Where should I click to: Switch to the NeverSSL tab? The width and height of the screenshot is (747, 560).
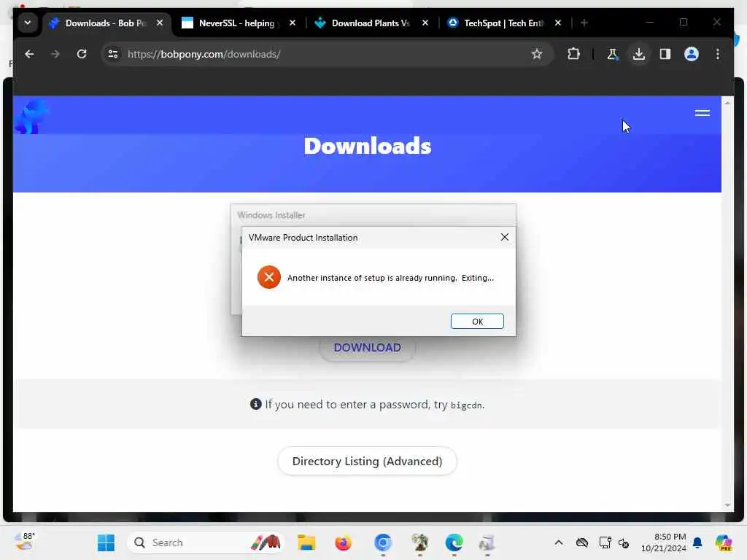click(237, 23)
